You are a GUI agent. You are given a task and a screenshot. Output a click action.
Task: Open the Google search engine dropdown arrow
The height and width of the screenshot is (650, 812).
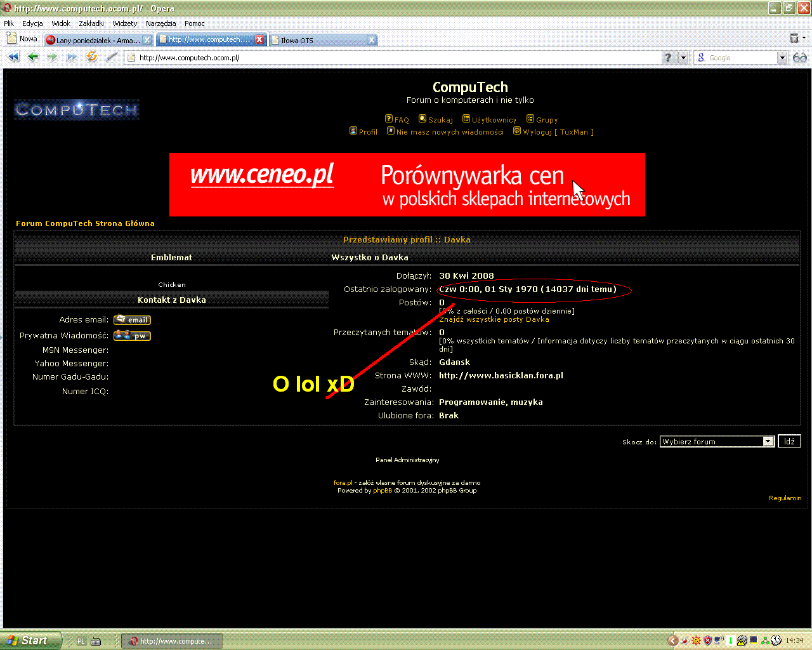[782, 58]
